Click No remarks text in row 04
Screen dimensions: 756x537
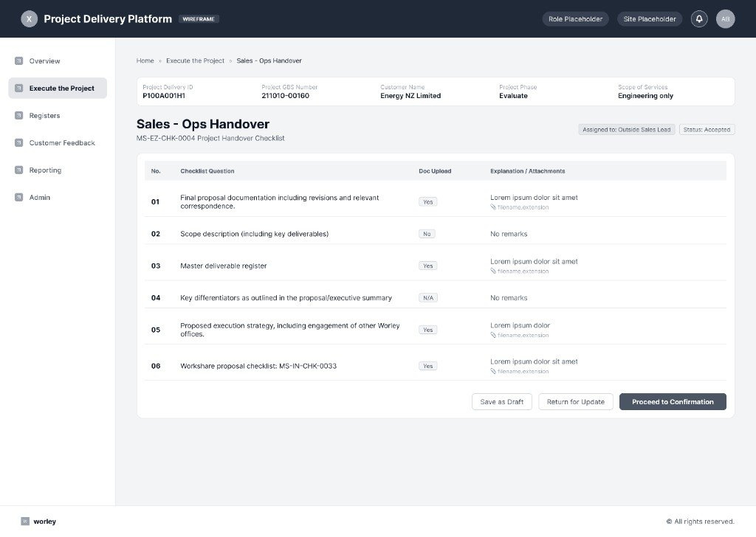tap(509, 298)
